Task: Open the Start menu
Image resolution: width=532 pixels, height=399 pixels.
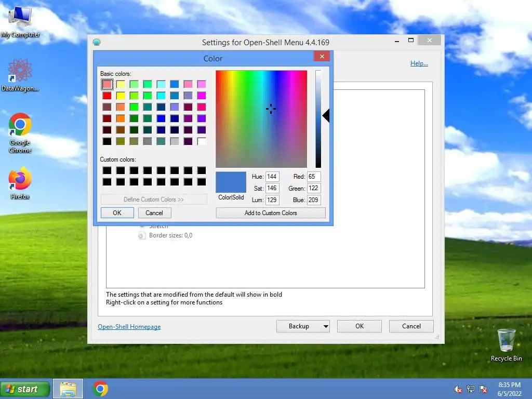Action: 25,389
